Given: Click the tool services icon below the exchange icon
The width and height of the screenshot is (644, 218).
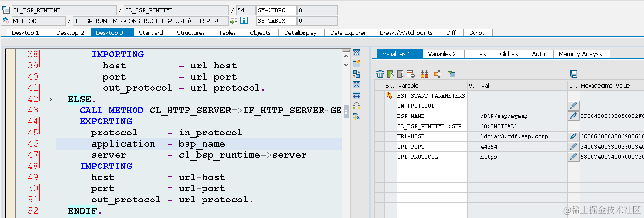Looking at the screenshot, I should click(x=356, y=117).
